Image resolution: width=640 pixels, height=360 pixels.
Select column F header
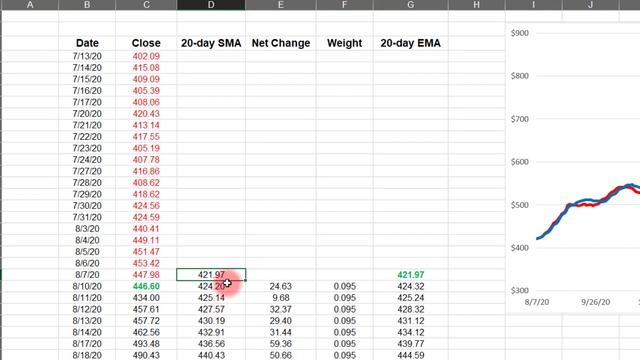[344, 5]
